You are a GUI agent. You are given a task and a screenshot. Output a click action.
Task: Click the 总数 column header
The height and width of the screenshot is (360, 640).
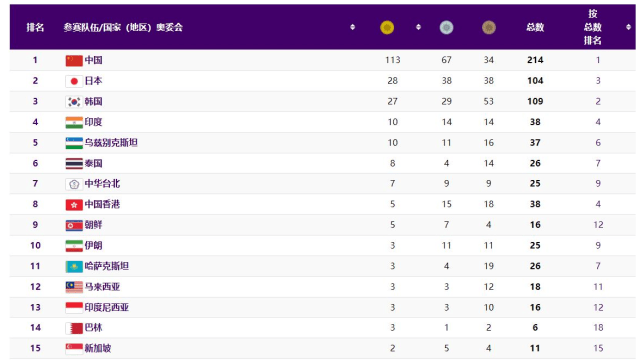click(535, 27)
